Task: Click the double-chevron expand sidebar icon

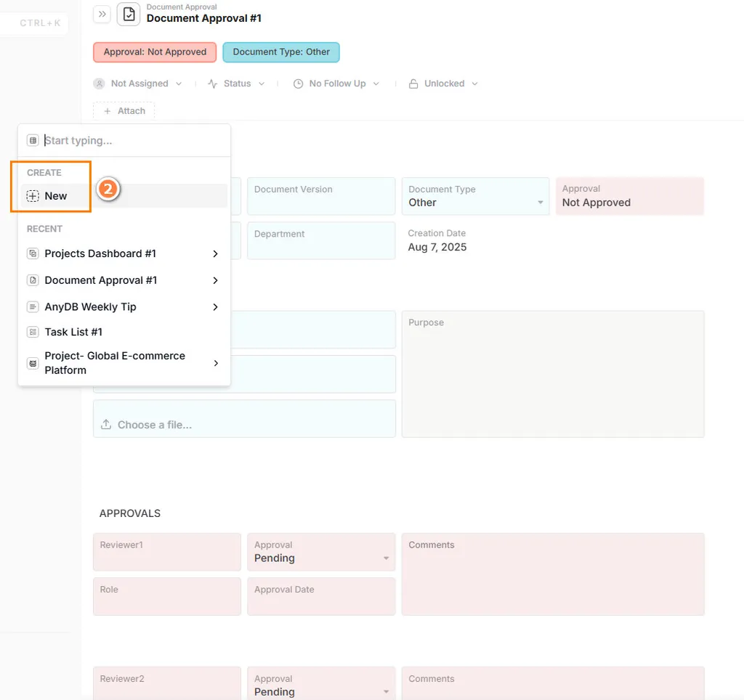Action: [x=102, y=14]
